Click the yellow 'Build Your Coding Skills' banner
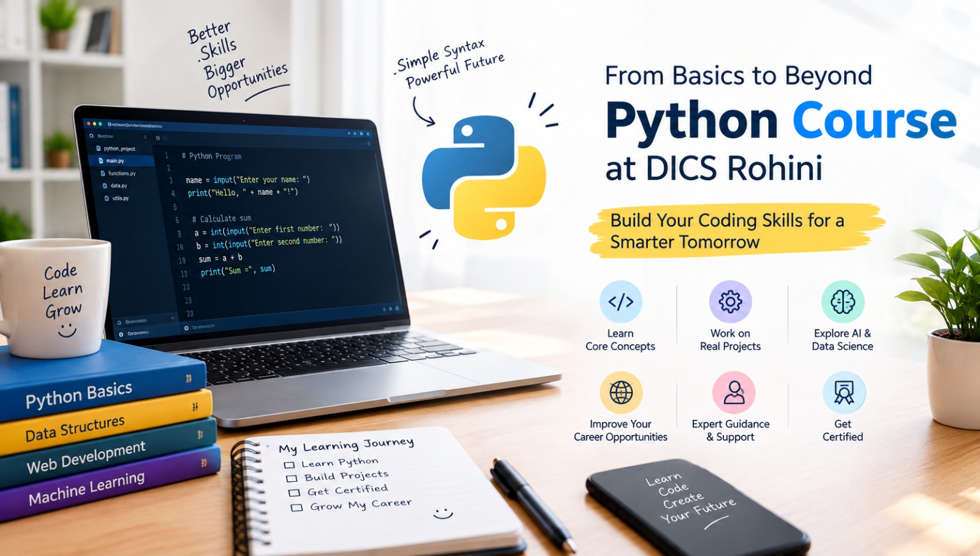 (x=737, y=231)
